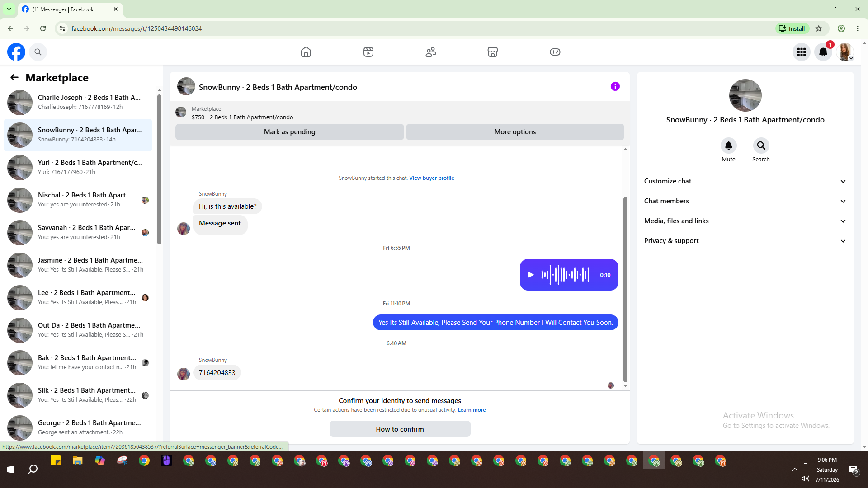The image size is (868, 488).
Task: Open a new browser tab
Action: pos(132,9)
